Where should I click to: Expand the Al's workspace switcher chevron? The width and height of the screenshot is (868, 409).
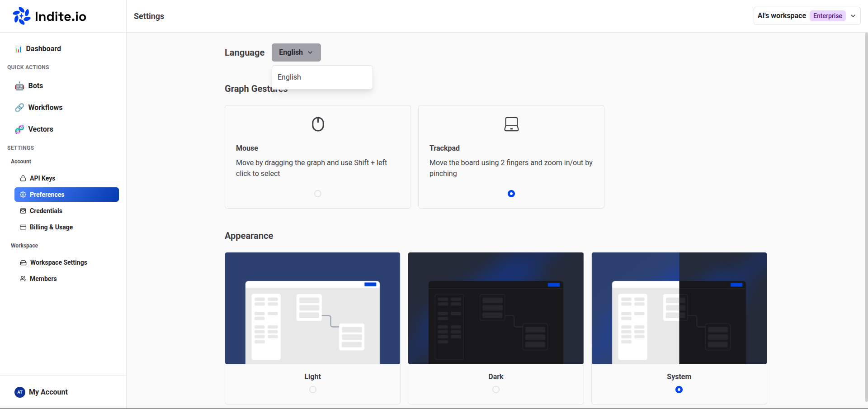[x=853, y=16]
